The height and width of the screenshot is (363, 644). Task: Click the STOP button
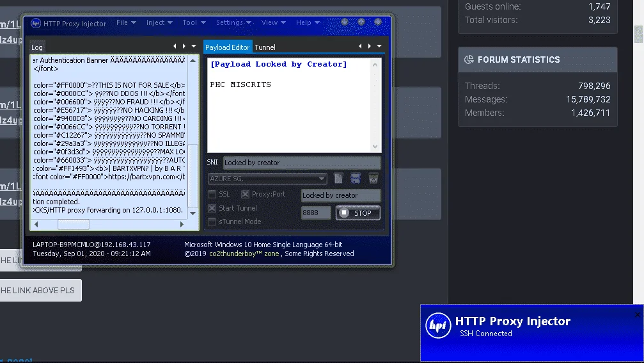[357, 213]
